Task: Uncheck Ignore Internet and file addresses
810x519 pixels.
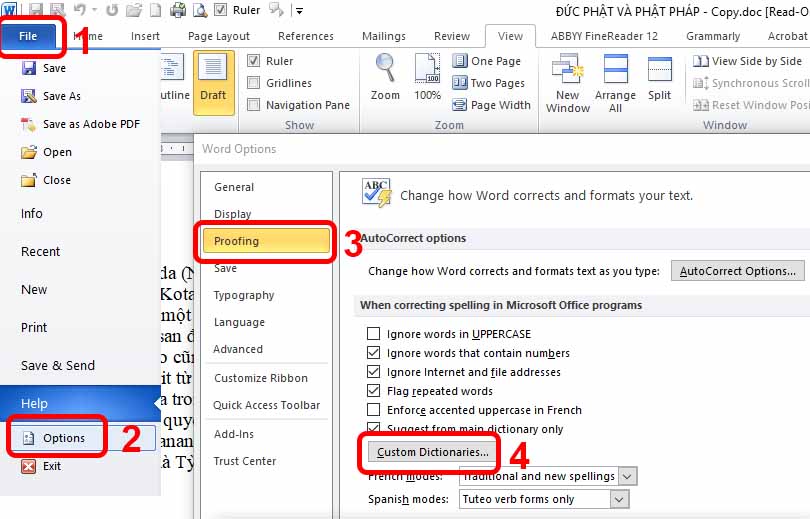Action: pos(373,372)
